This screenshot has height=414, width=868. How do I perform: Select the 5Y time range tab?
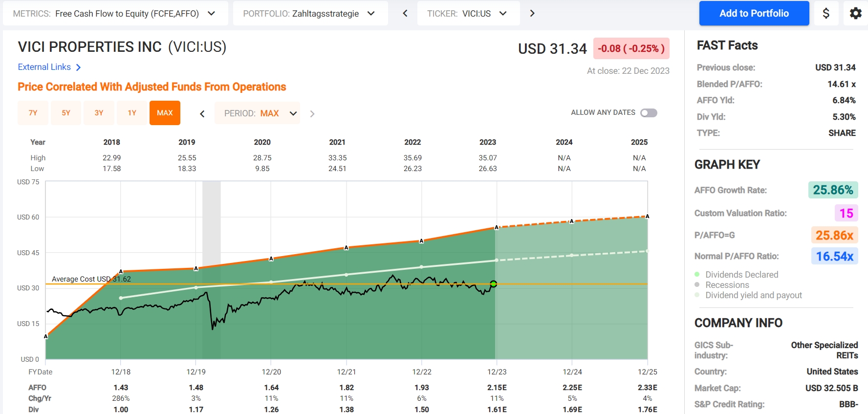point(66,113)
